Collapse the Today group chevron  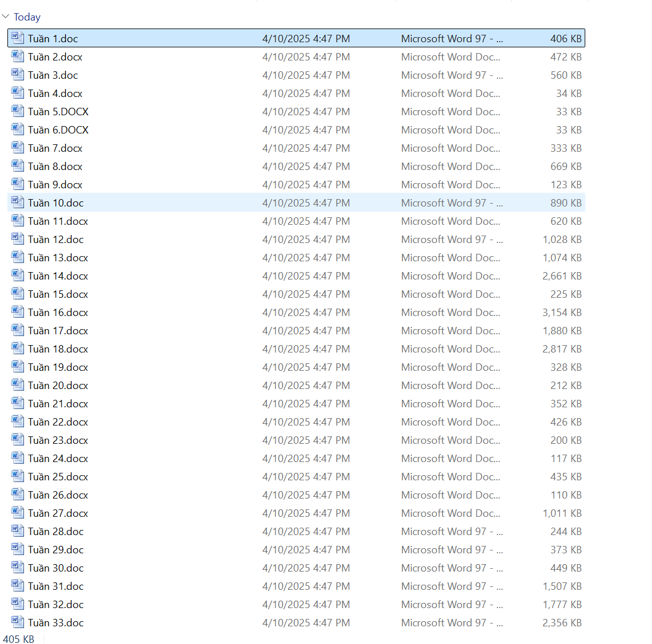click(x=6, y=17)
